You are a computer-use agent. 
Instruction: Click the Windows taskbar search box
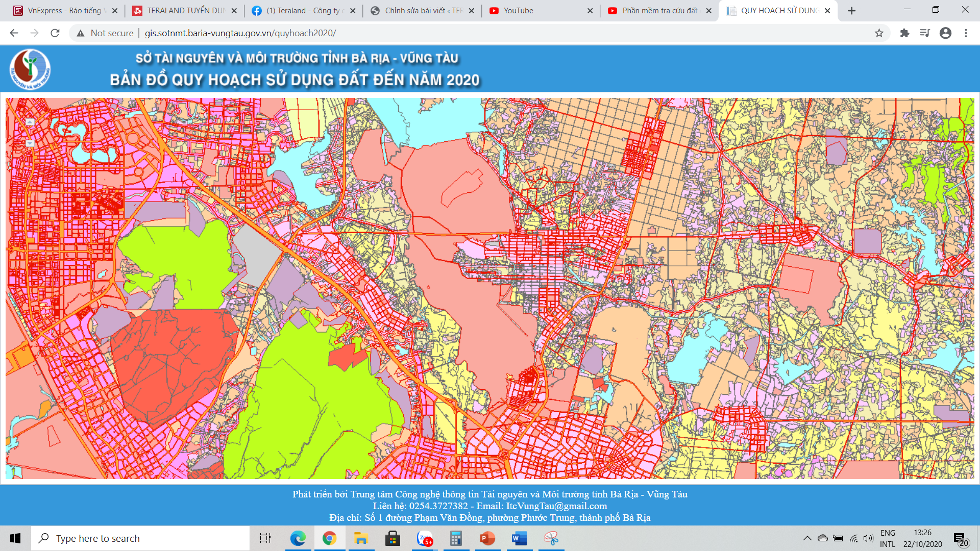[x=140, y=538]
